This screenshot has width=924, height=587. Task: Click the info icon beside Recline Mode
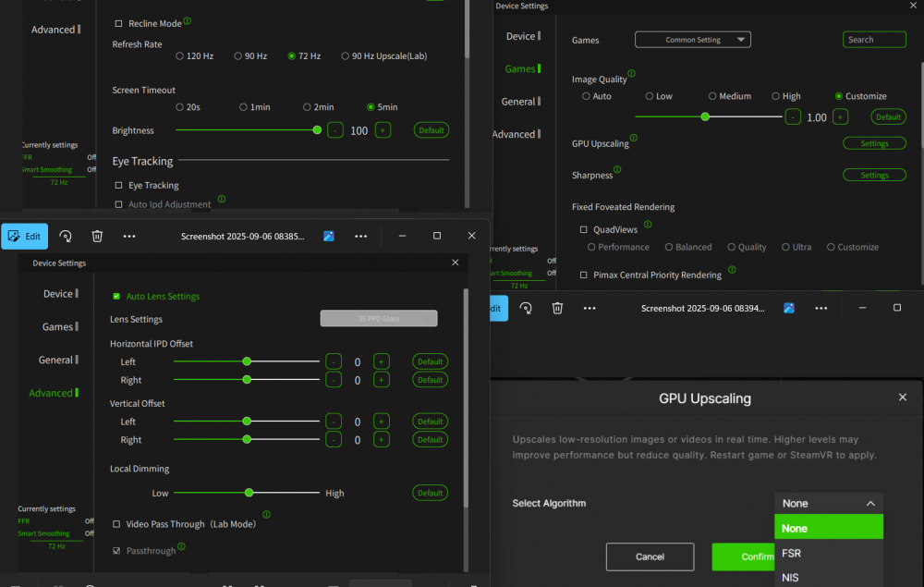(189, 19)
